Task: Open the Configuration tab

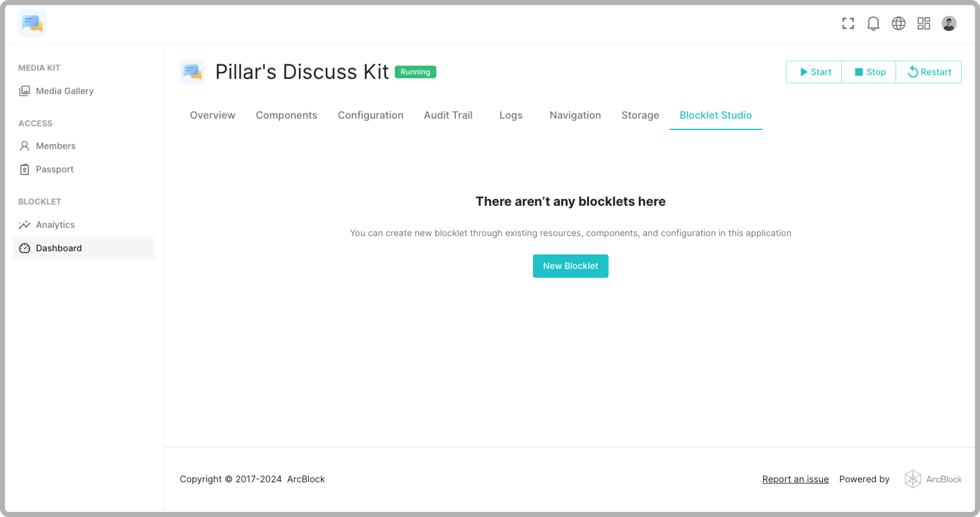Action: 370,115
